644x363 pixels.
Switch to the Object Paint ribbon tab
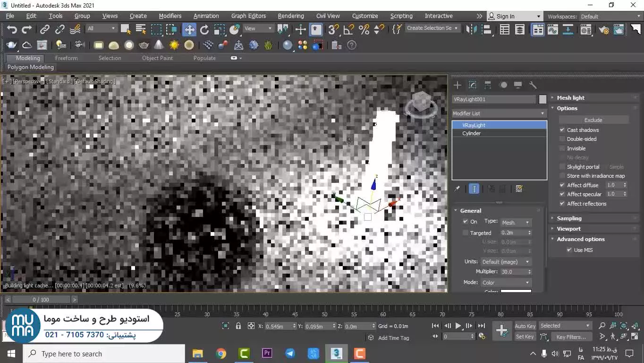point(157,58)
